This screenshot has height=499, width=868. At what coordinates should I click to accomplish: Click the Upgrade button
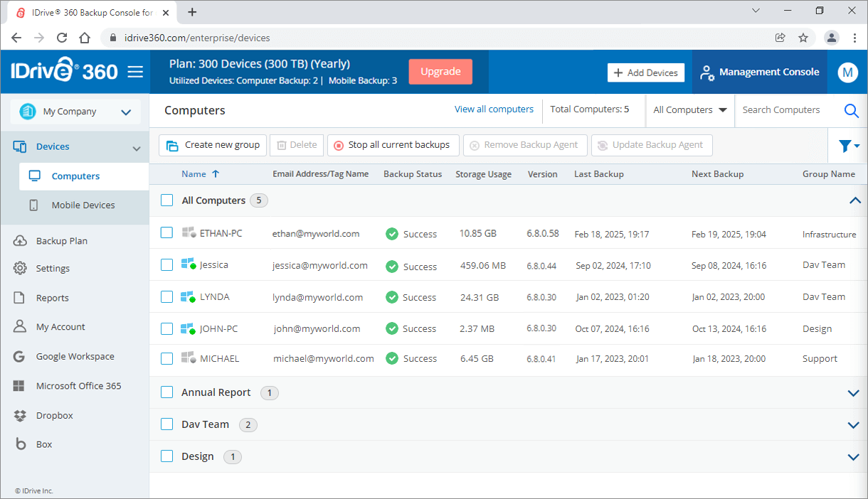click(440, 72)
